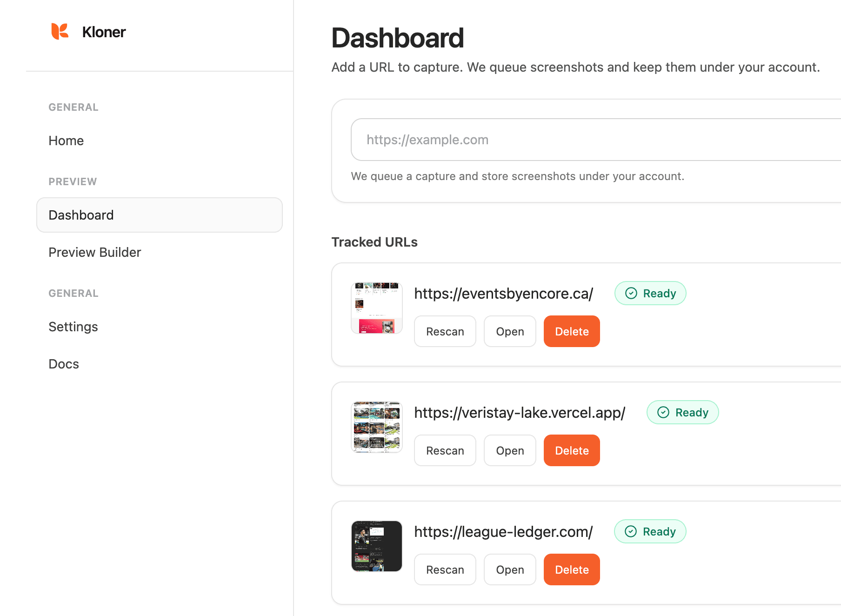Click the Kloner logo icon

tap(60, 32)
